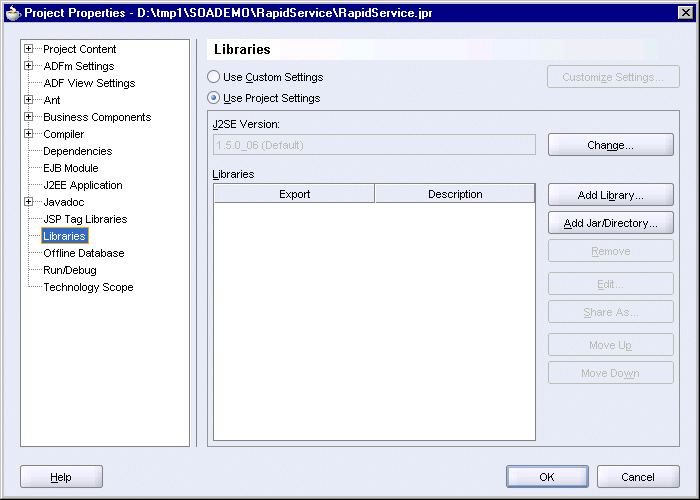Image resolution: width=700 pixels, height=500 pixels.
Task: Select the Javadoc category
Action: point(64,202)
